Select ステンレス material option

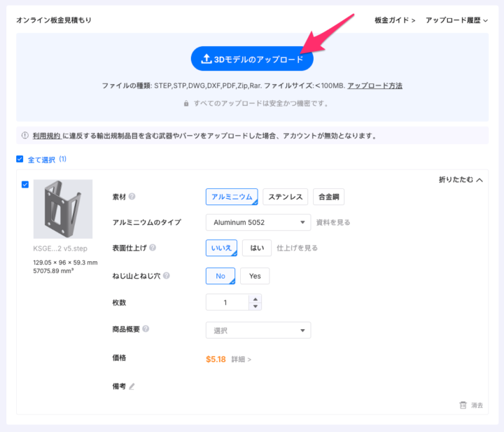pos(285,197)
